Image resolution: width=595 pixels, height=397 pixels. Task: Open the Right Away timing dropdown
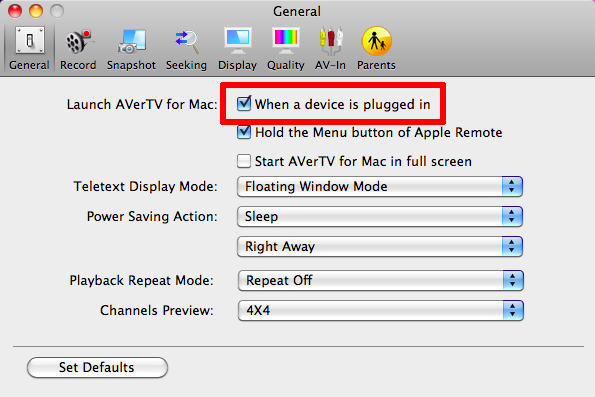coord(380,246)
